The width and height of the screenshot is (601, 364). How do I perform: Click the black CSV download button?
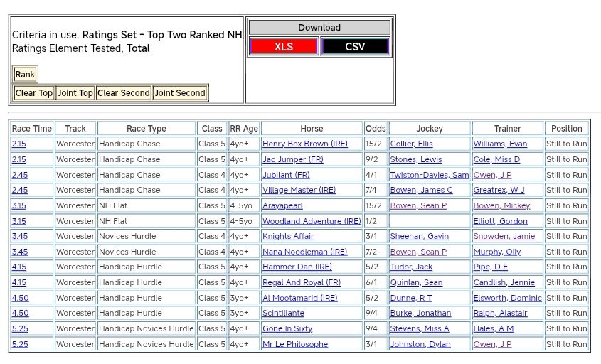355,47
